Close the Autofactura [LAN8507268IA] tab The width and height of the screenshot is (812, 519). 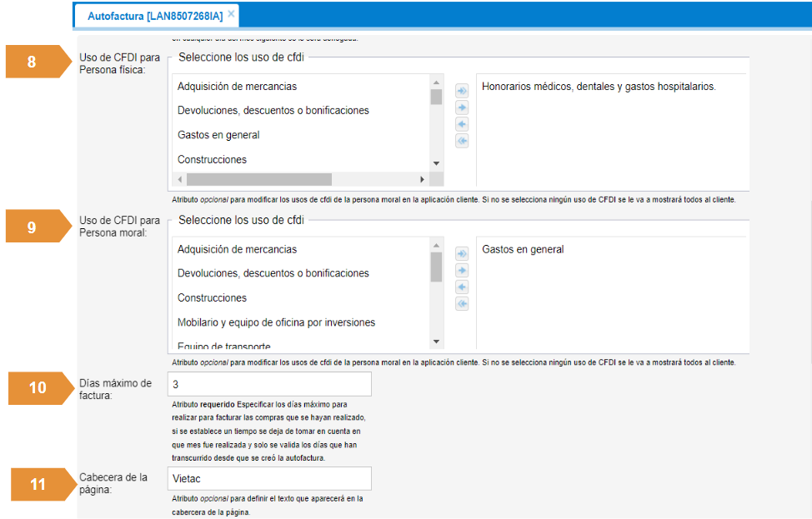(231, 14)
